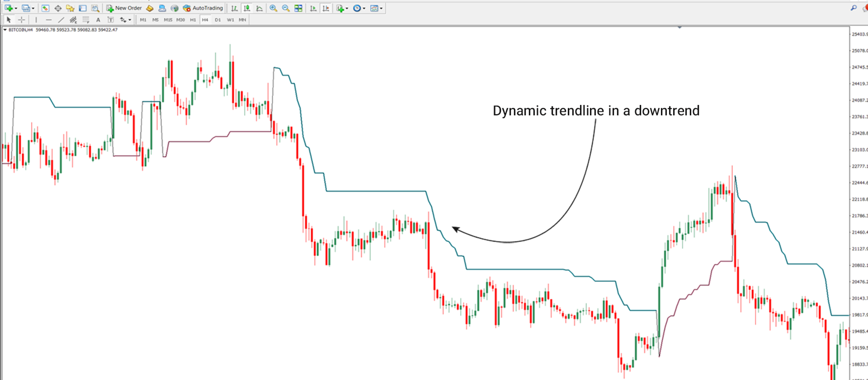The width and height of the screenshot is (868, 380).
Task: Click the price scale on the right
Action: coord(859,204)
